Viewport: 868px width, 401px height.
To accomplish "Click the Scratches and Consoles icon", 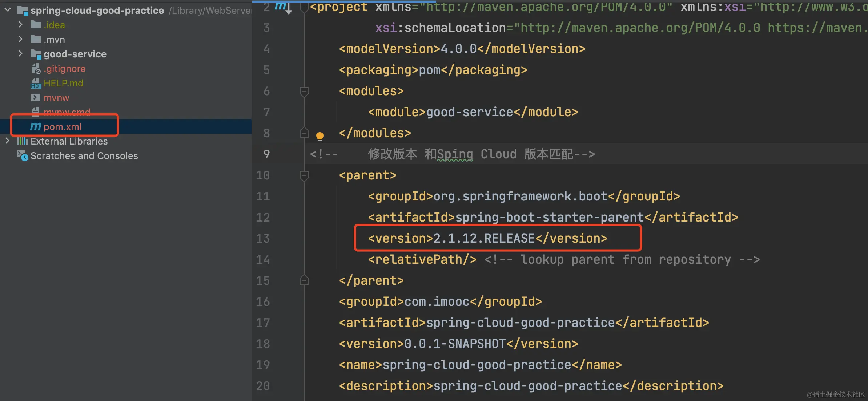I will [x=23, y=156].
